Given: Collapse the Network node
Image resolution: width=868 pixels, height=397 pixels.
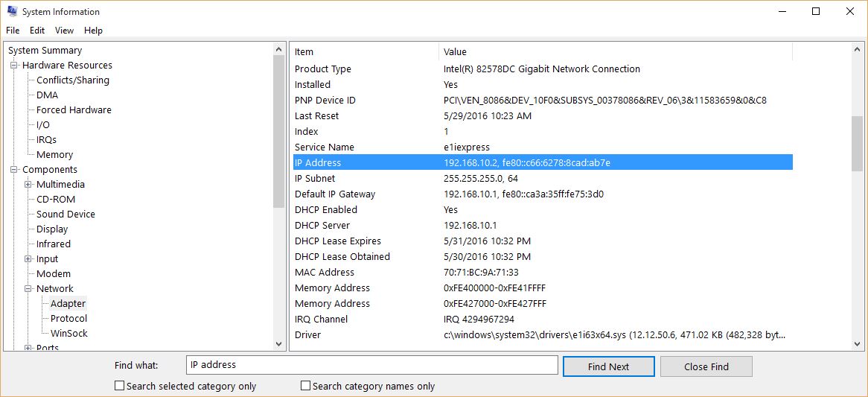Looking at the screenshot, I should click(28, 288).
